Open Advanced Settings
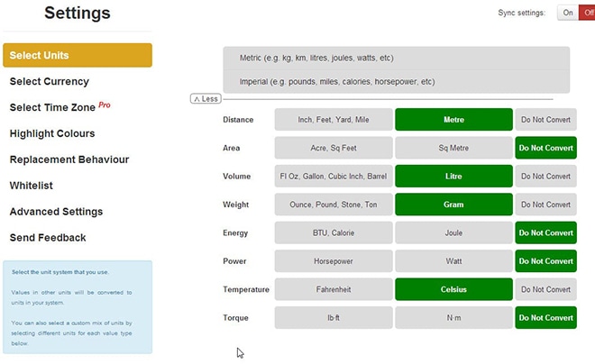 56,212
